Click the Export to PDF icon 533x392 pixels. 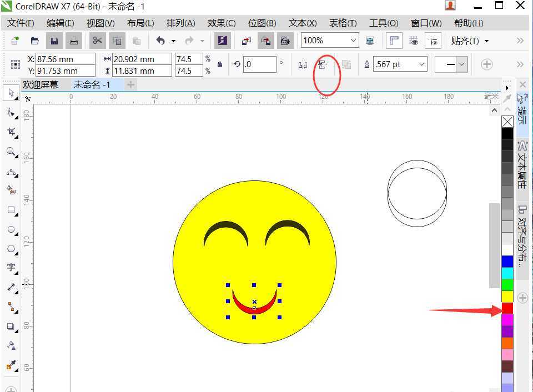click(285, 41)
